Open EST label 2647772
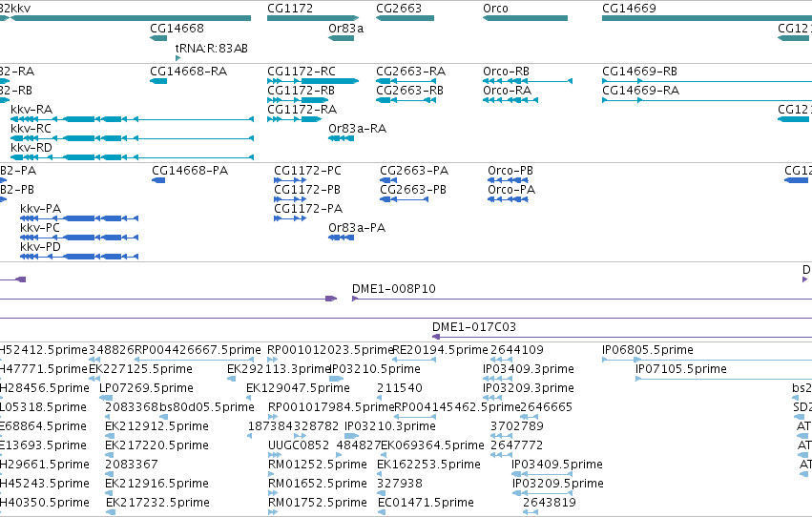This screenshot has width=812, height=517. (517, 446)
